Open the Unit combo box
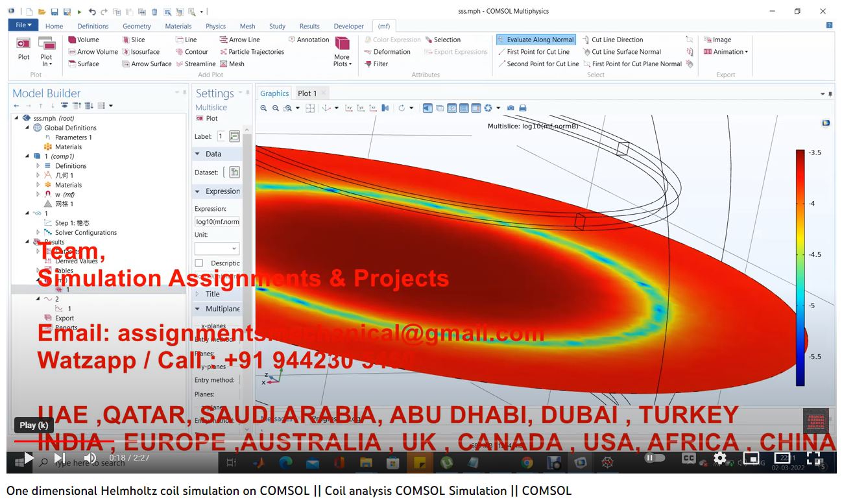Screen dimensions: 842x504 click(x=217, y=248)
